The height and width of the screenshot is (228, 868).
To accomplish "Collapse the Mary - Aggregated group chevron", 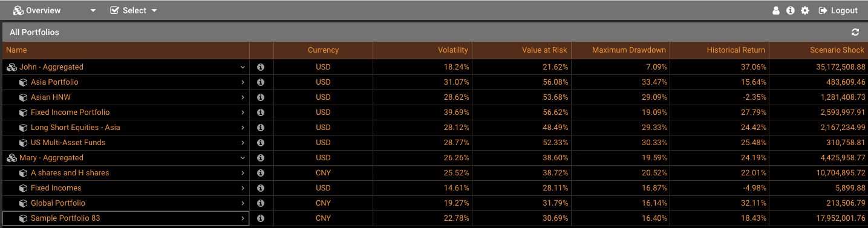I will [243, 158].
